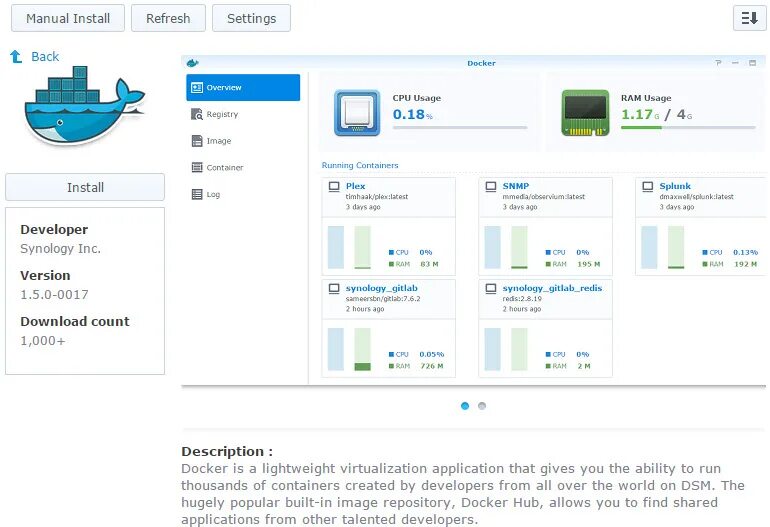Open the SNMP container link
The height and width of the screenshot is (527, 770).
tap(516, 186)
